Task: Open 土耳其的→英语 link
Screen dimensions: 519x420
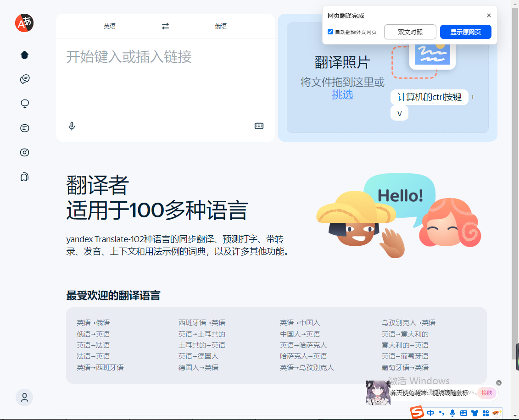Action: (202, 345)
